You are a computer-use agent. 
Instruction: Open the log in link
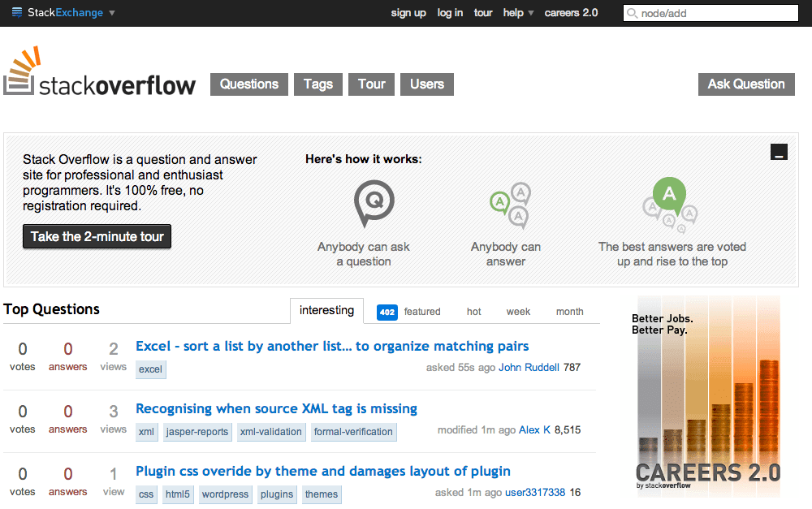(450, 13)
